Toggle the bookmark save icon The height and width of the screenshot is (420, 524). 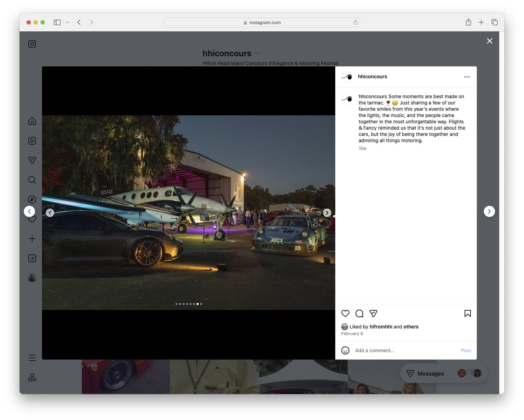pyautogui.click(x=467, y=313)
